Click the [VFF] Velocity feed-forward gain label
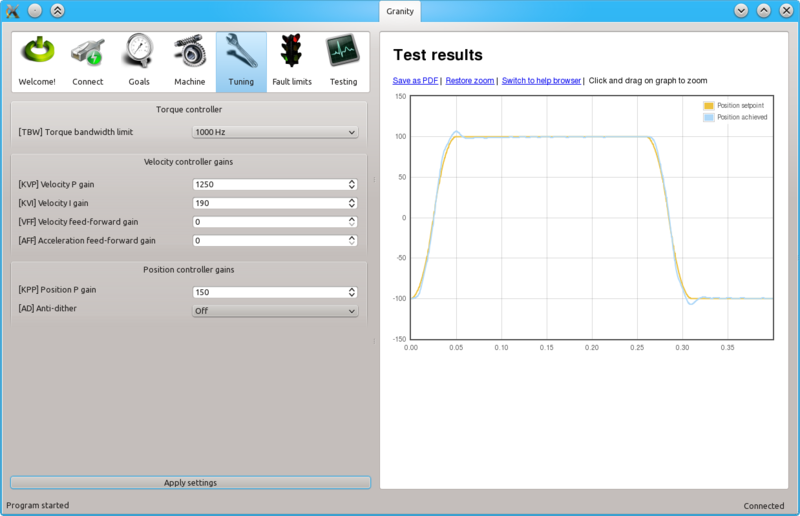The image size is (800, 516). pos(78,222)
